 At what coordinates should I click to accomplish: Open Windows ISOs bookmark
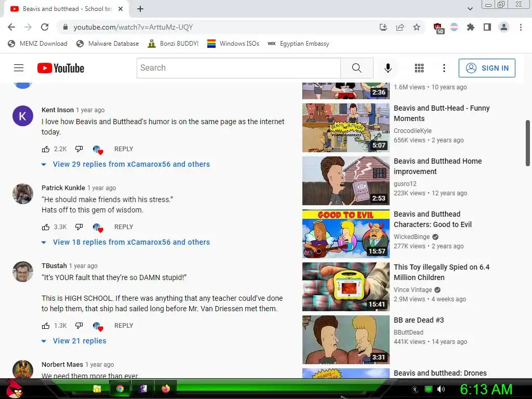tap(233, 44)
